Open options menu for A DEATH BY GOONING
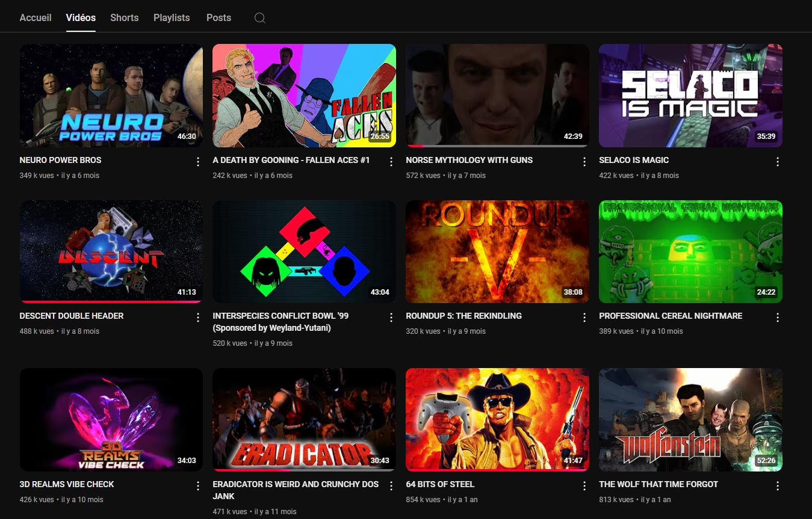 tap(391, 162)
